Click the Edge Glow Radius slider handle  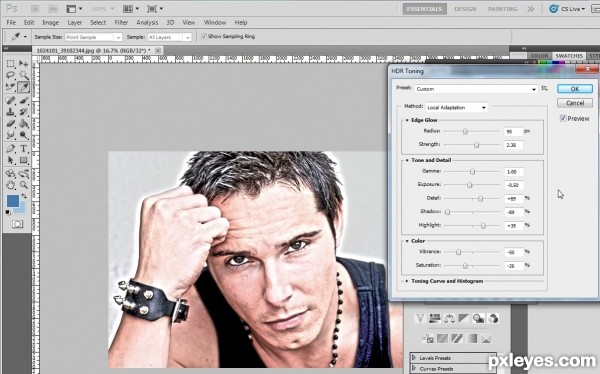(x=465, y=131)
